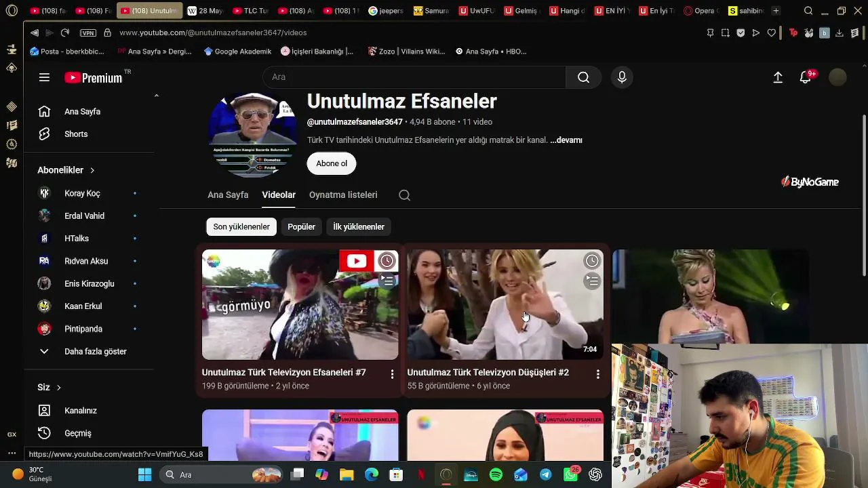This screenshot has height=488, width=868.
Task: Click the YouTube search field Ara
Action: [x=414, y=77]
